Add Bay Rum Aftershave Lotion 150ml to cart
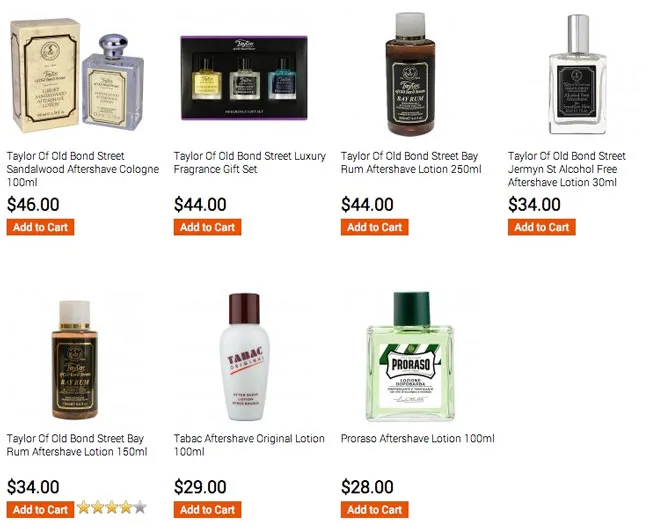Screen dimensions: 650x529 [40, 510]
